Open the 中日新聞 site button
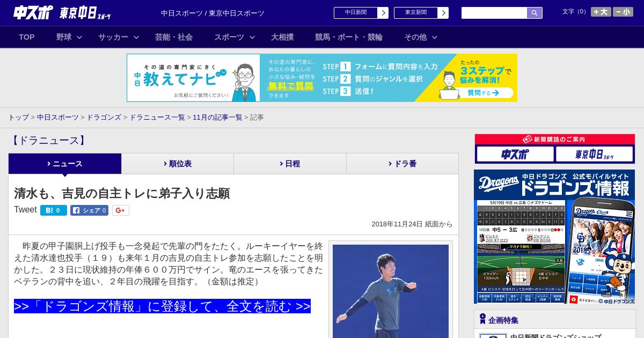 click(356, 13)
